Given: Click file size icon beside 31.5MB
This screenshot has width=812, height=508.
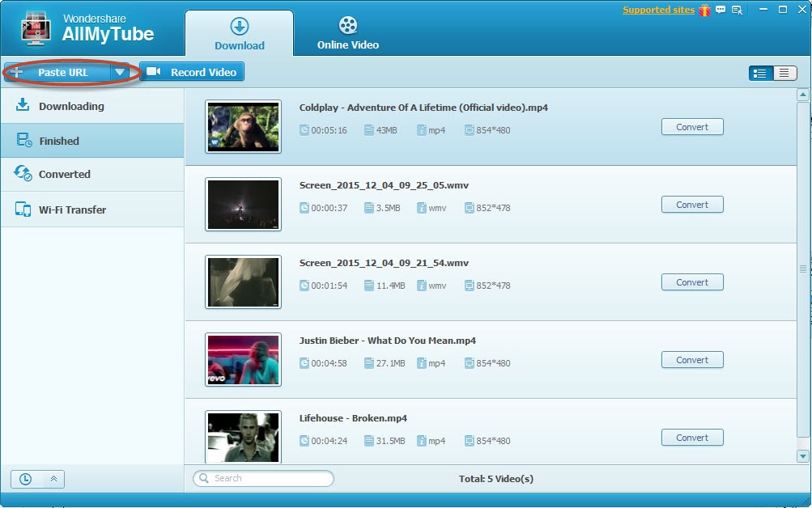Looking at the screenshot, I should [368, 440].
